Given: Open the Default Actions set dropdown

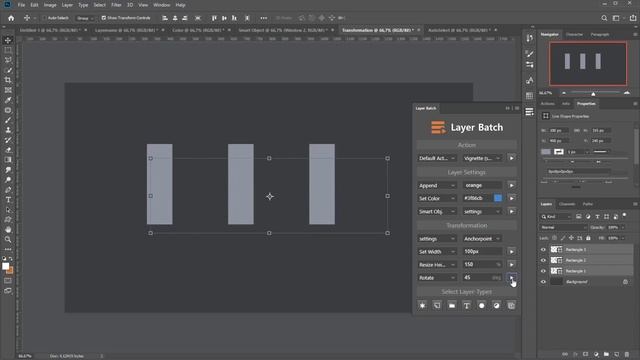Looking at the screenshot, I should (x=437, y=158).
